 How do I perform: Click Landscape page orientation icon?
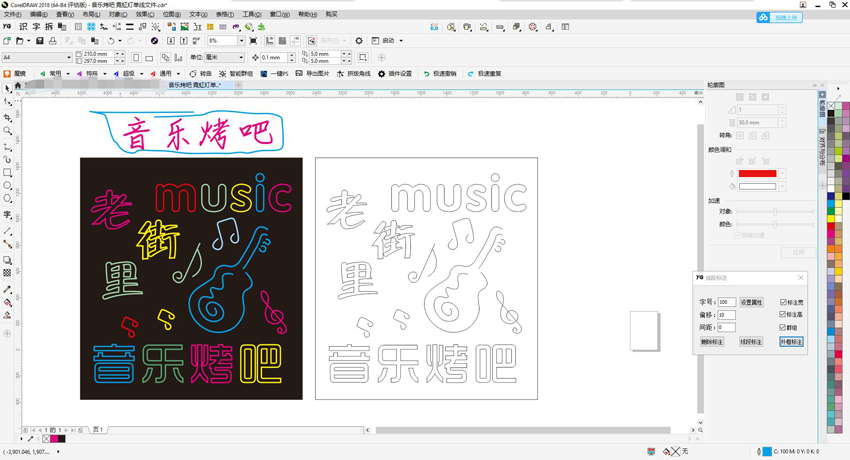click(x=149, y=57)
